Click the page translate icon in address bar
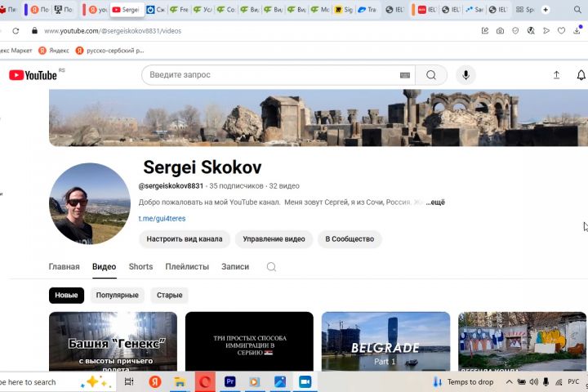The image size is (588, 392). coord(531,31)
